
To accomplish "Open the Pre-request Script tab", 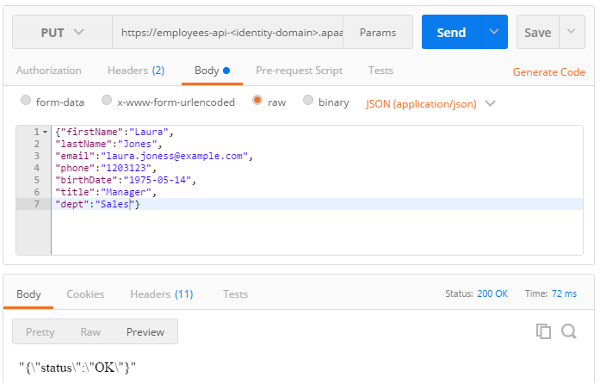I will click(299, 70).
